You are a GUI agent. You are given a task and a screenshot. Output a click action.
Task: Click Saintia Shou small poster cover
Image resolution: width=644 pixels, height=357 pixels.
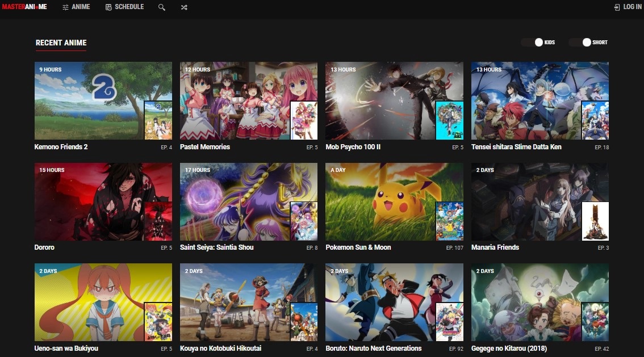[x=304, y=221]
